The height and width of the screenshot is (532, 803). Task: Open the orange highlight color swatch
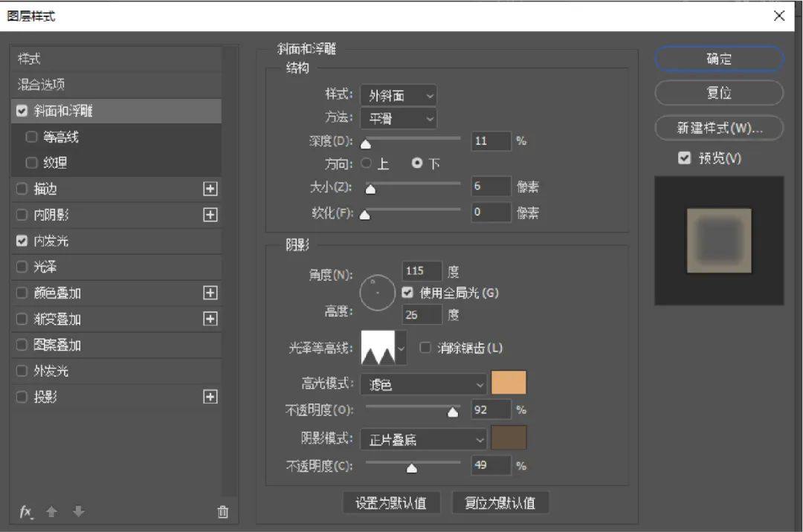[509, 383]
